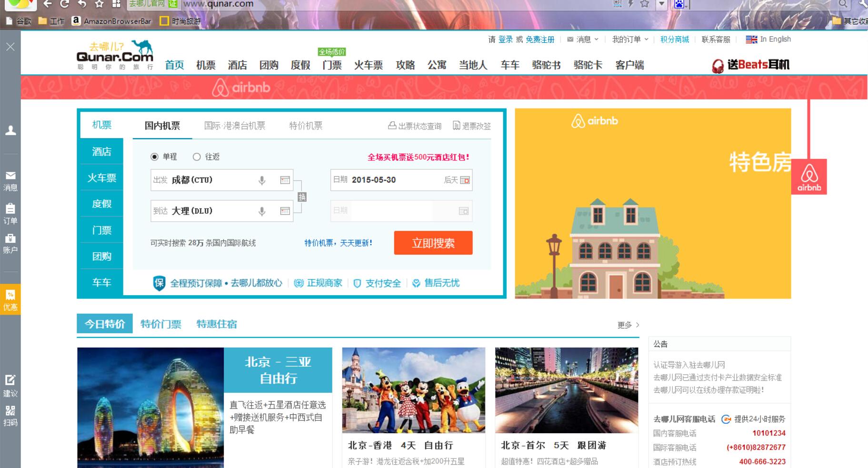Open the 消息 dropdown in top bar
This screenshot has width=868, height=468.
pos(585,40)
